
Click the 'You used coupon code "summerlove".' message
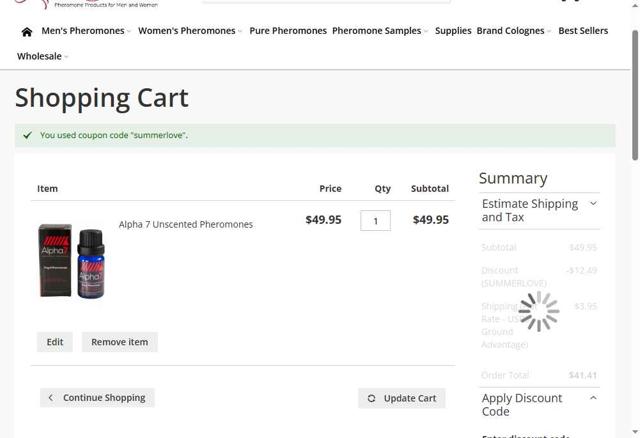point(114,135)
